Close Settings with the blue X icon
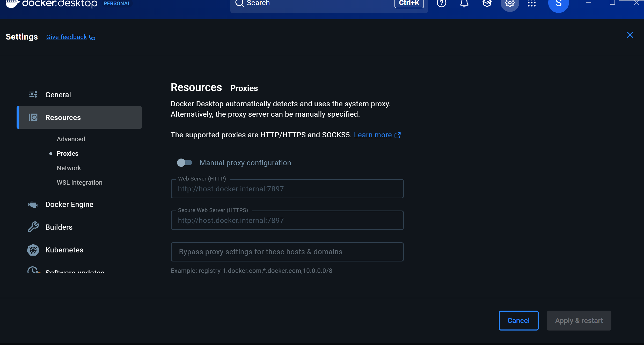 [630, 35]
